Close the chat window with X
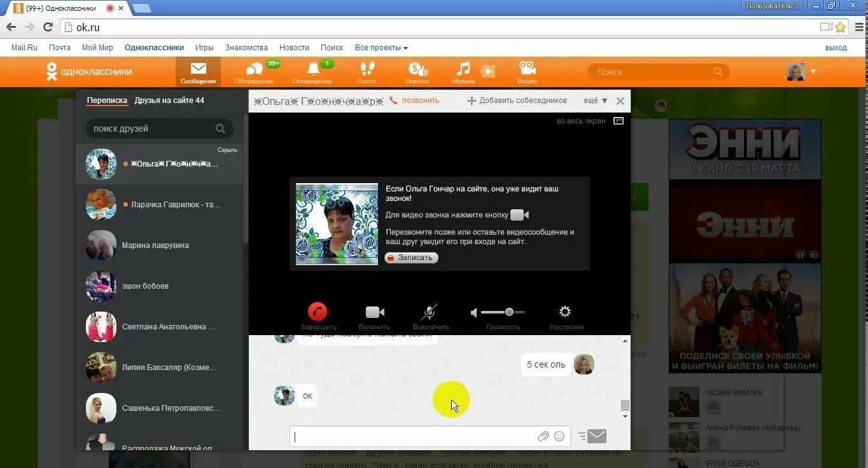 pyautogui.click(x=620, y=100)
